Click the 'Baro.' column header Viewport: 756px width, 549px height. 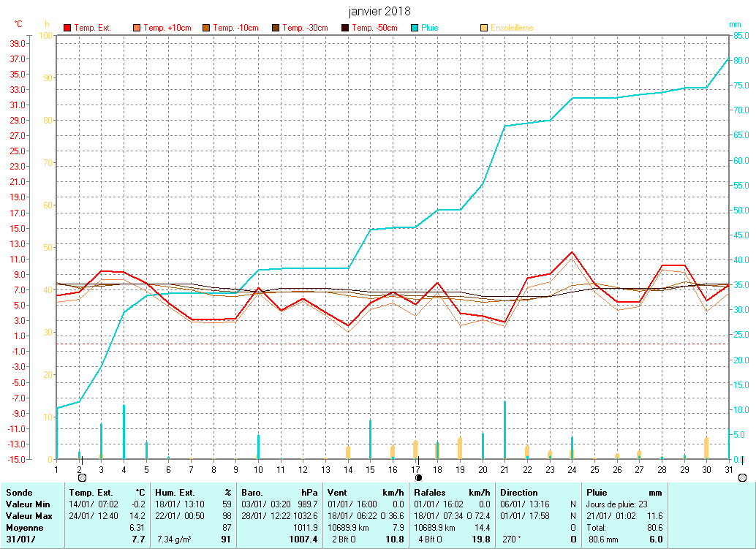253,493
